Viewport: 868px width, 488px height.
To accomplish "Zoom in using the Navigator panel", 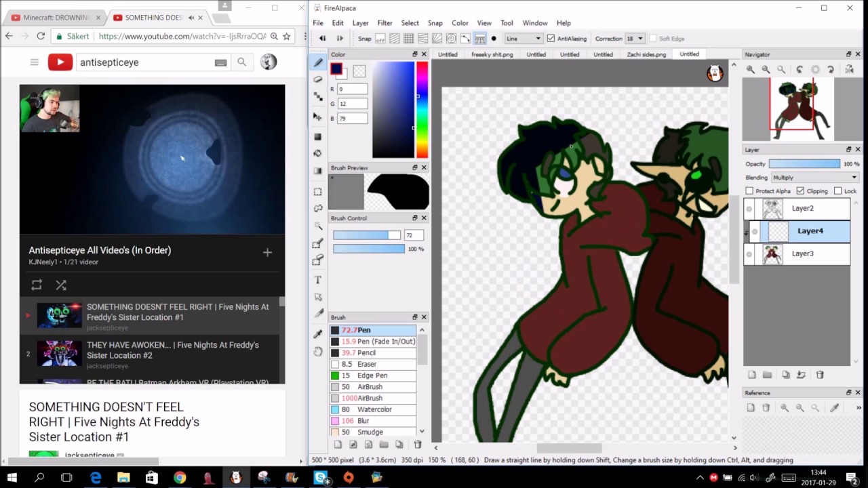I will pyautogui.click(x=751, y=69).
